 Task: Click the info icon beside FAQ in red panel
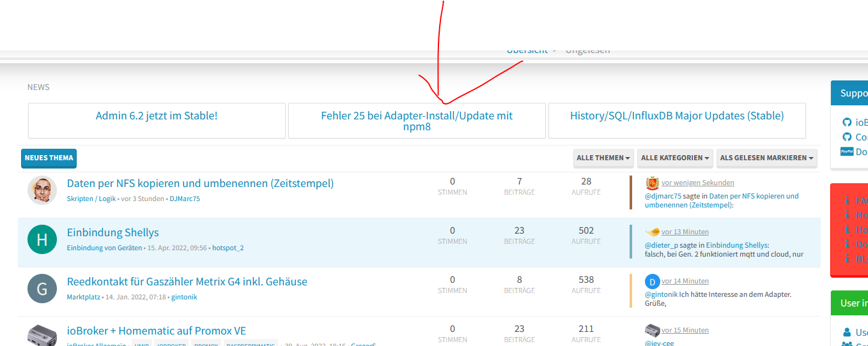coord(847,200)
